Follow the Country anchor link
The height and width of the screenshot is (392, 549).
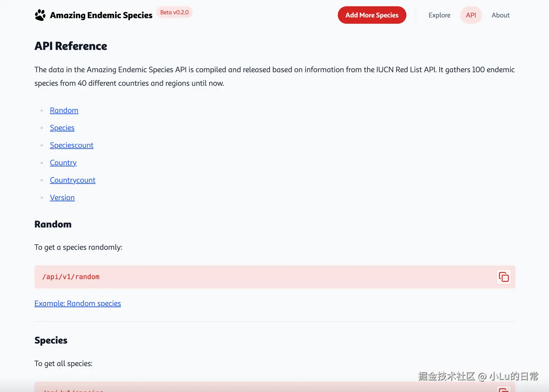(x=63, y=163)
